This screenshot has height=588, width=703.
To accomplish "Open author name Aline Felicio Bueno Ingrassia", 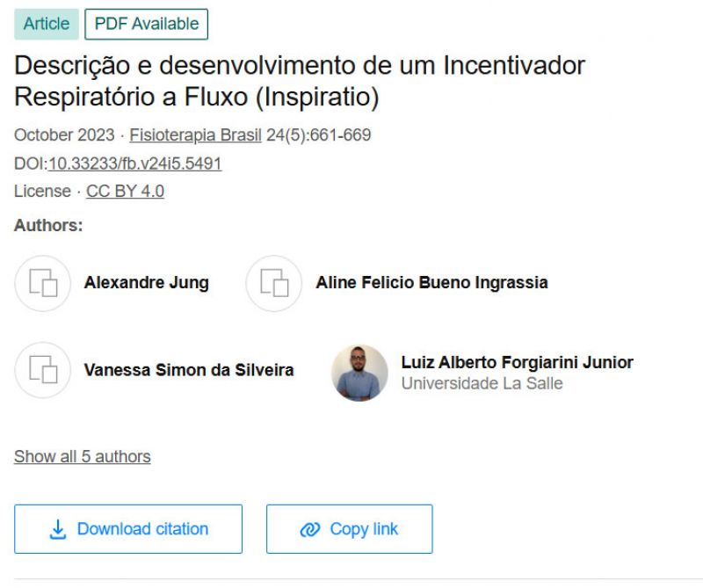I will coord(431,283).
